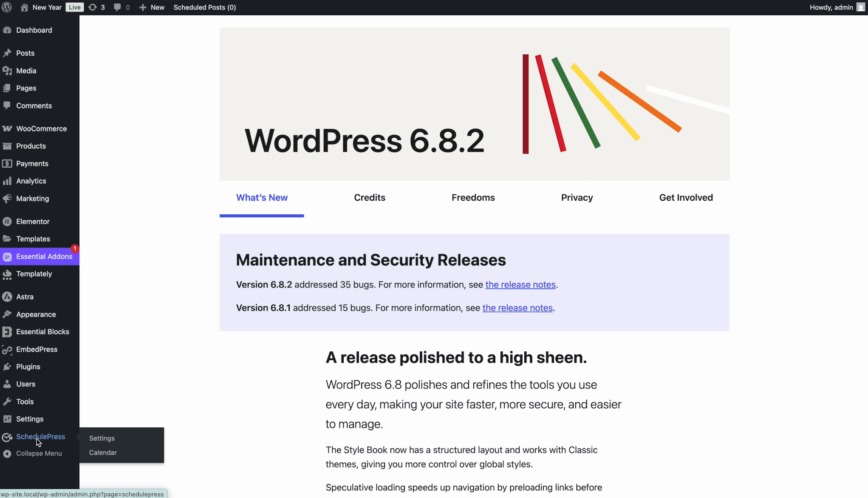Click the EmbedPress icon
The width and height of the screenshot is (868, 498).
click(7, 349)
